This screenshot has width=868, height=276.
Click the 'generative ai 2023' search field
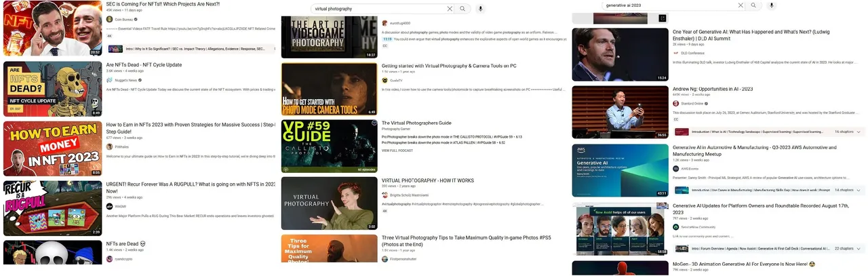point(670,5)
